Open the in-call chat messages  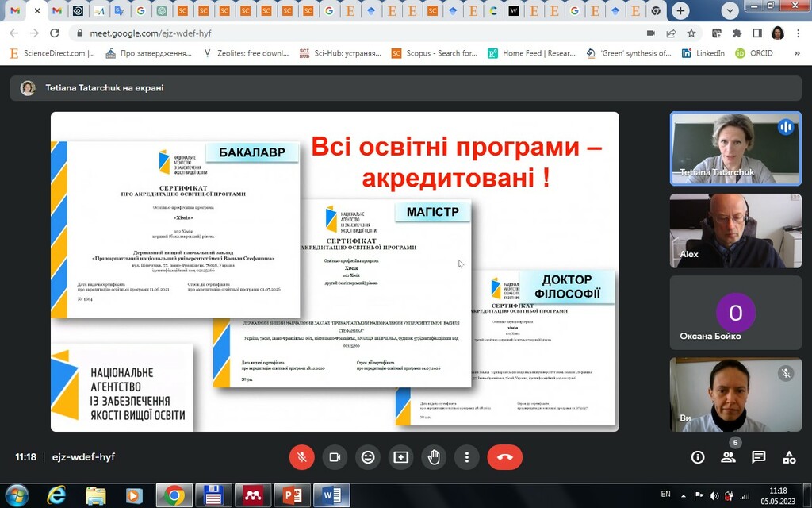click(759, 457)
